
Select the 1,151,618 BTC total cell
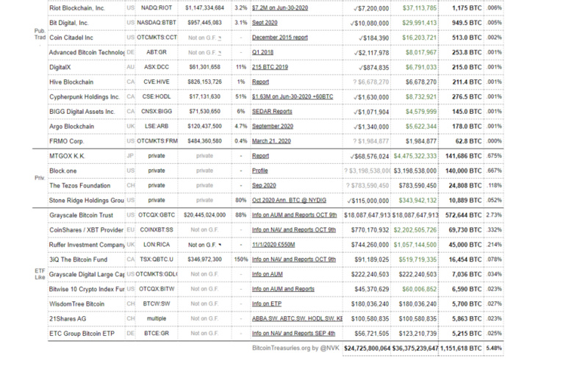(x=462, y=348)
